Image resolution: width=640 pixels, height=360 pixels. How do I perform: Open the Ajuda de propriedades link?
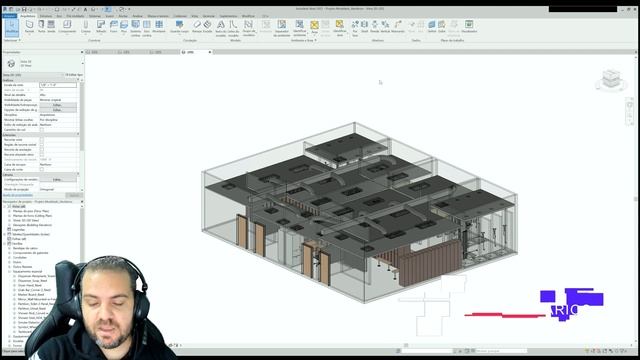click(18, 195)
